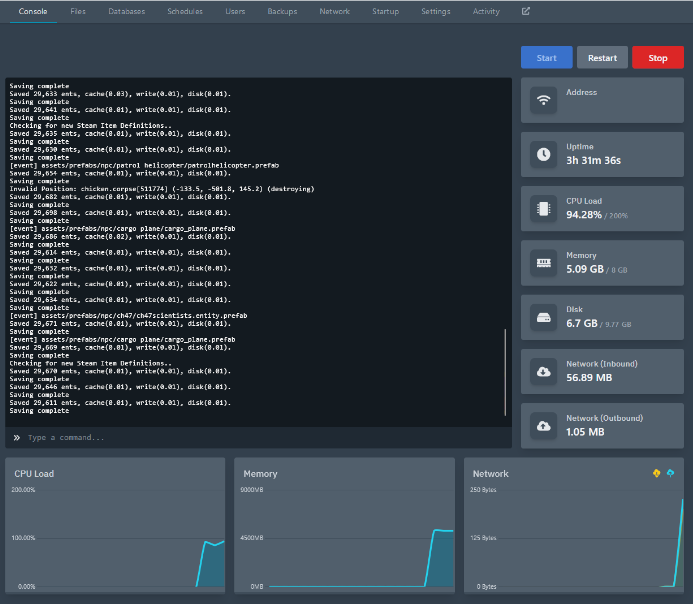
Task: Click the CPU load value 94.28%
Action: coord(584,215)
